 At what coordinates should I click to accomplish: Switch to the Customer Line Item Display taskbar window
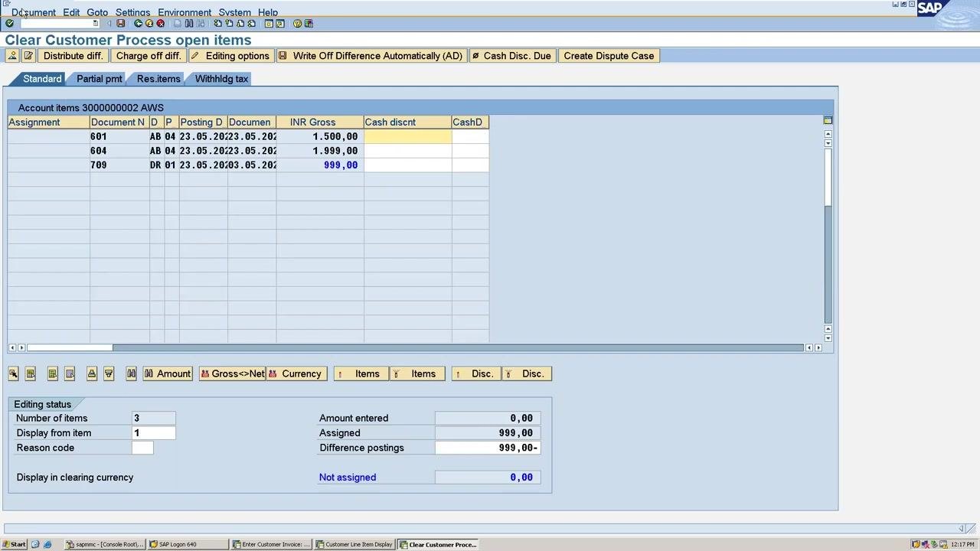click(x=354, y=544)
